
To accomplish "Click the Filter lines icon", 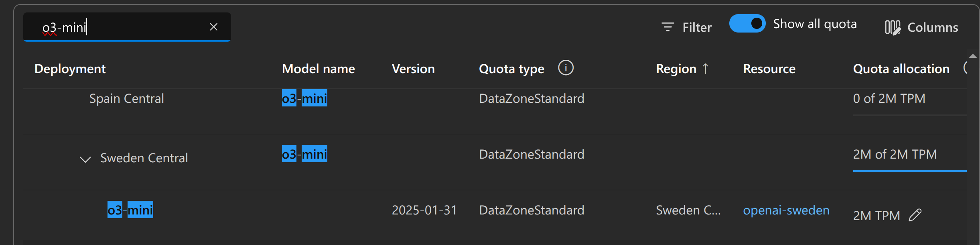I will click(668, 27).
